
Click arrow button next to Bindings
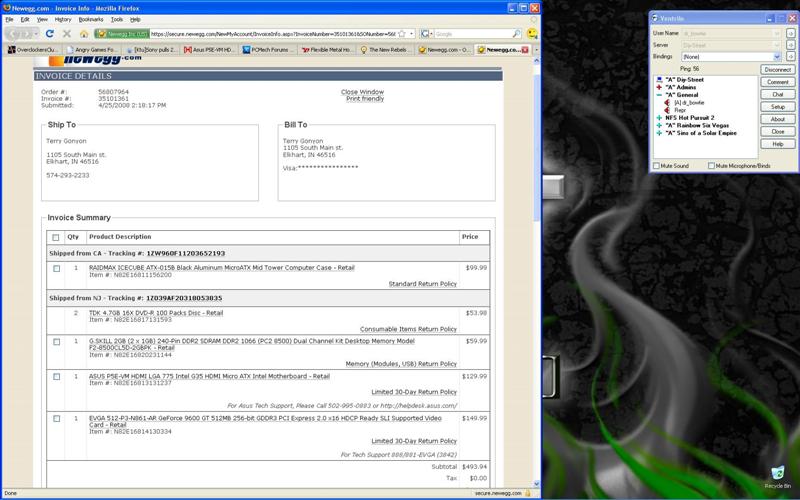pyautogui.click(x=790, y=57)
